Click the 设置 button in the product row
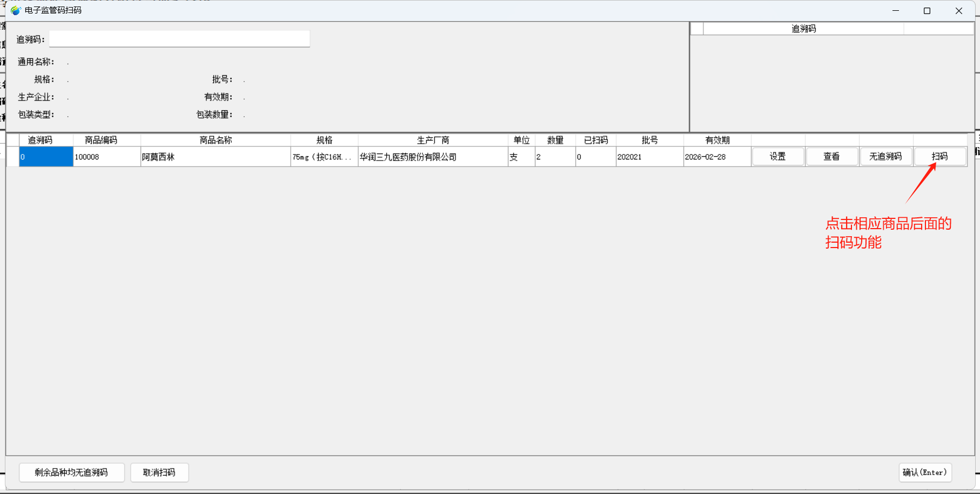 pyautogui.click(x=777, y=157)
